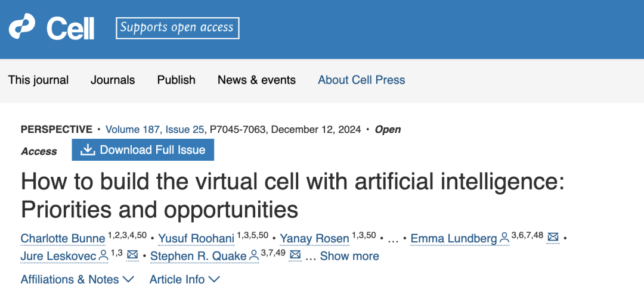This screenshot has height=290, width=644.
Task: Expand the Article Info section
Action: tap(184, 279)
